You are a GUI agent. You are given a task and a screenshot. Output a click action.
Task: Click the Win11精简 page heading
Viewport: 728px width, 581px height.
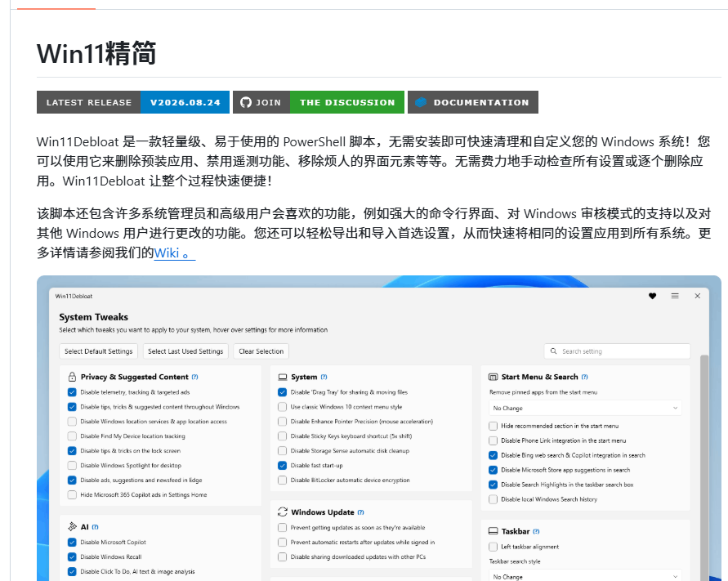pyautogui.click(x=96, y=53)
